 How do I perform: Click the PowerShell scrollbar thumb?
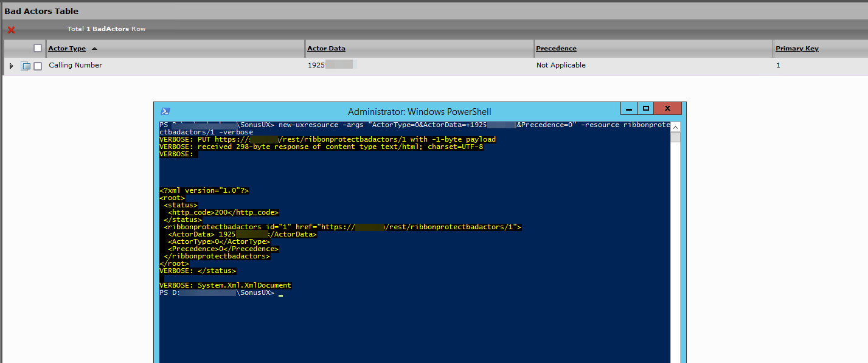[675, 137]
